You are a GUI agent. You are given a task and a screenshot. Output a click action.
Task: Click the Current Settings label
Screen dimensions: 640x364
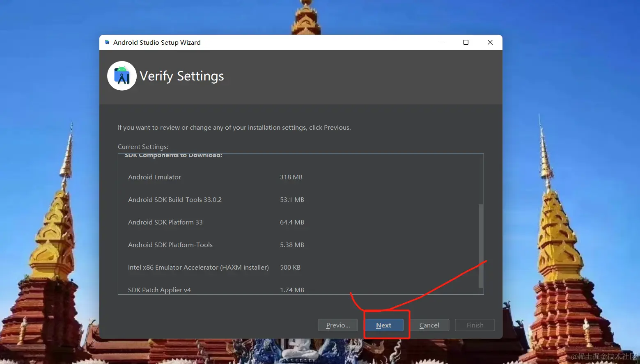tap(143, 147)
